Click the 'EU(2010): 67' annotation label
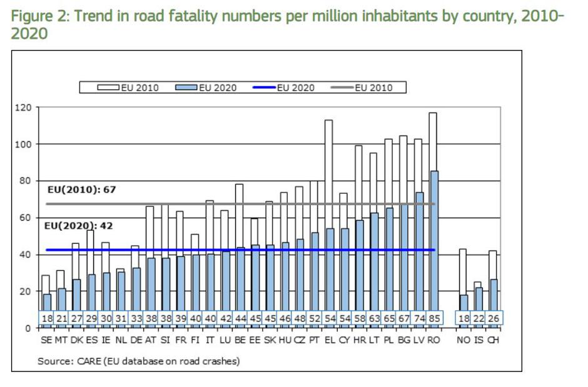Image resolution: width=588 pixels, height=387 pixels. click(82, 189)
